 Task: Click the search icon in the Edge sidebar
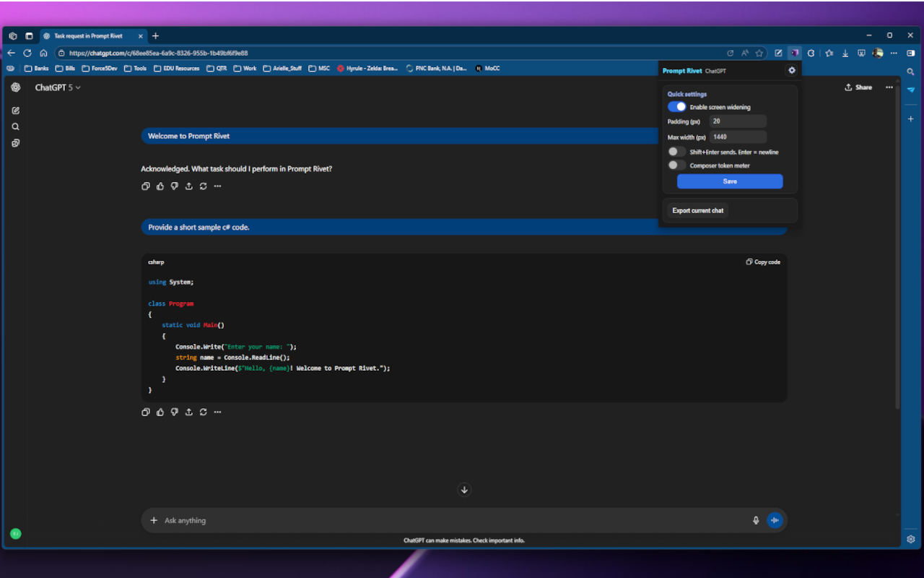(x=911, y=72)
